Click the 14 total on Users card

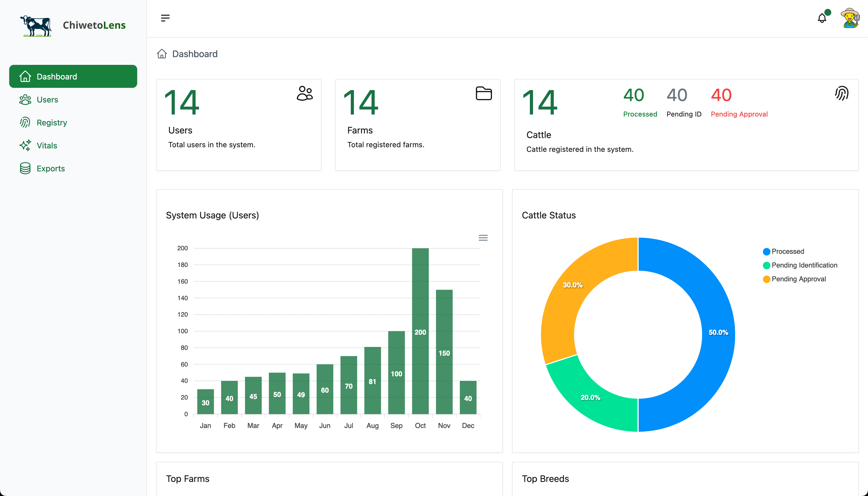click(182, 102)
